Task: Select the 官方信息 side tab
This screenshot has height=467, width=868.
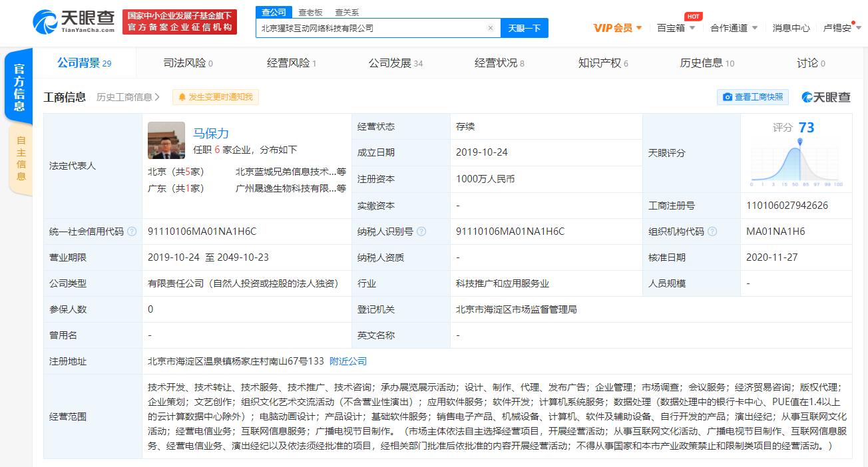Action: pos(19,87)
